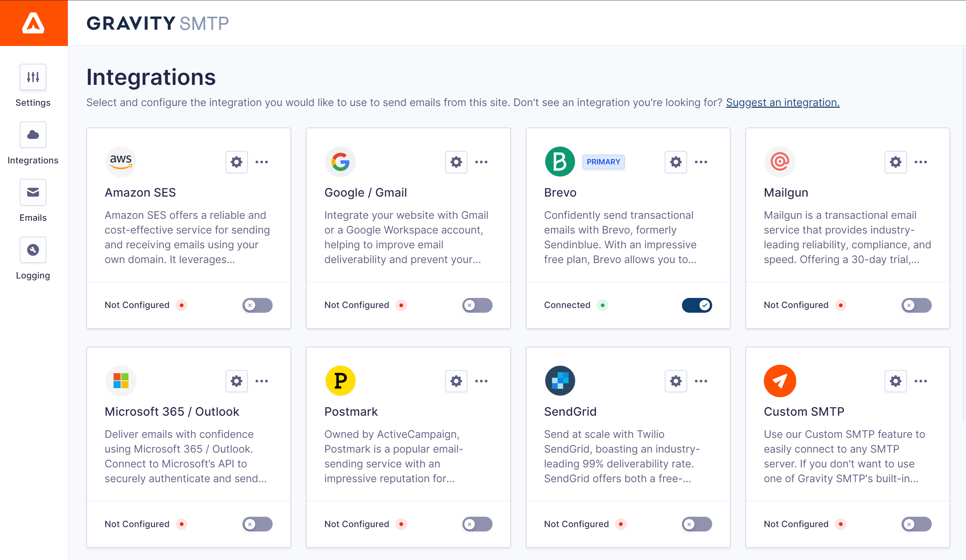Open the Logging wrench icon
The image size is (966, 560).
33,250
